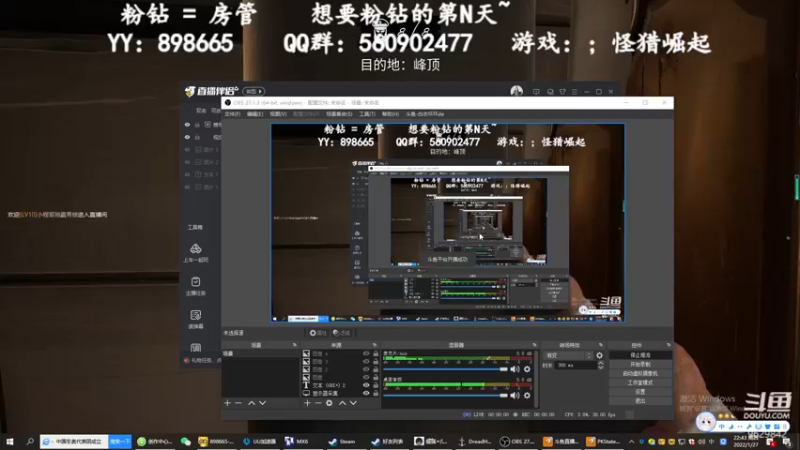Toggle eye of second layer in streaming companion
Screen dimensions: 800x450
[x=187, y=137]
